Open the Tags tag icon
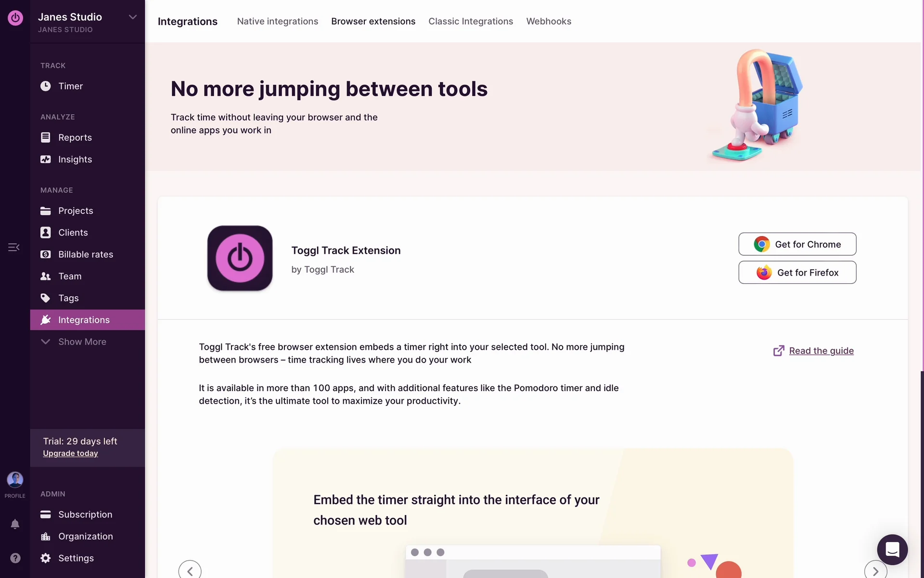The image size is (924, 578). click(x=45, y=298)
